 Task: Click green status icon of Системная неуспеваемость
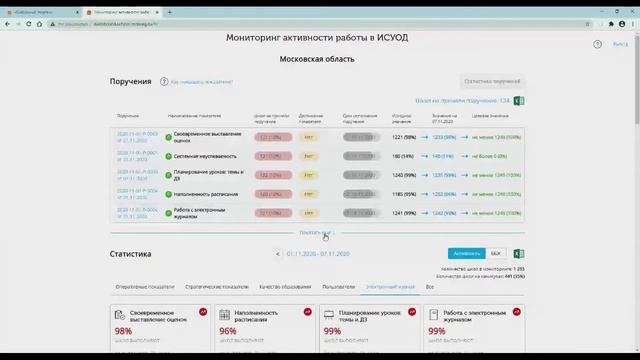168,156
